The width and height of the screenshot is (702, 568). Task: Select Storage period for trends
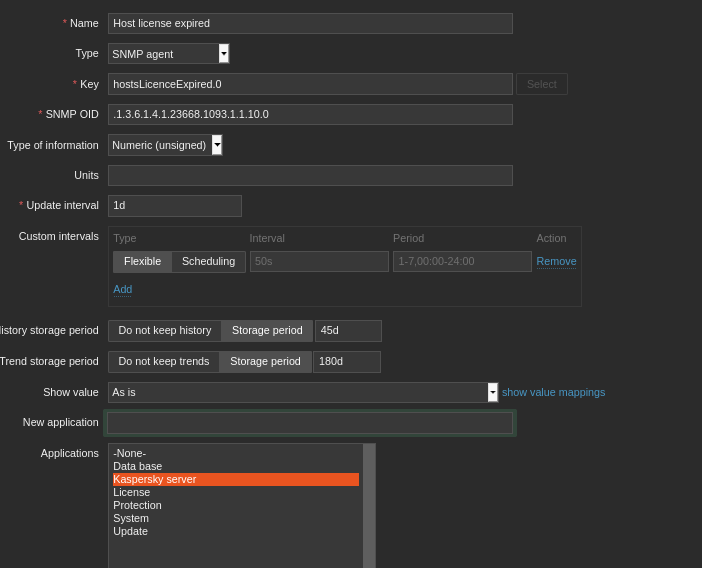[265, 362]
